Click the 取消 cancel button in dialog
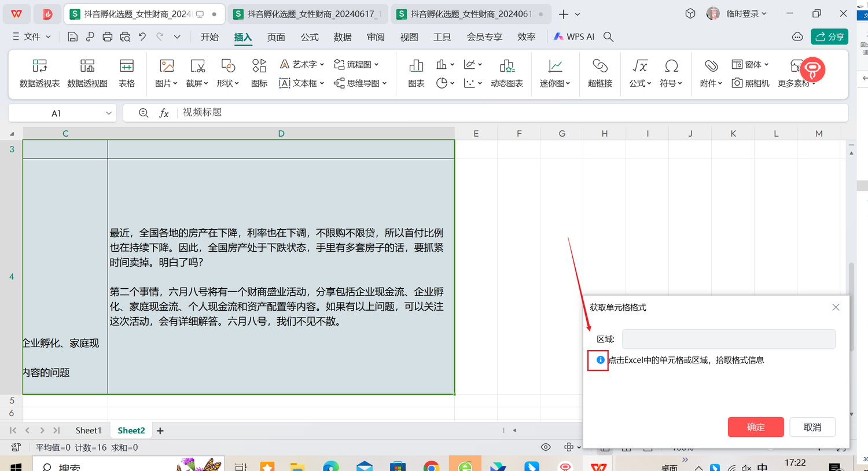Viewport: 868px width, 471px height. (812, 427)
